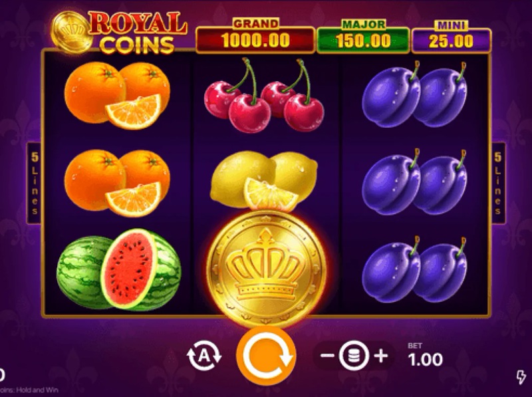This screenshot has height=397, width=532.
Task: Click the golden crown coin symbol
Action: pyautogui.click(x=267, y=268)
